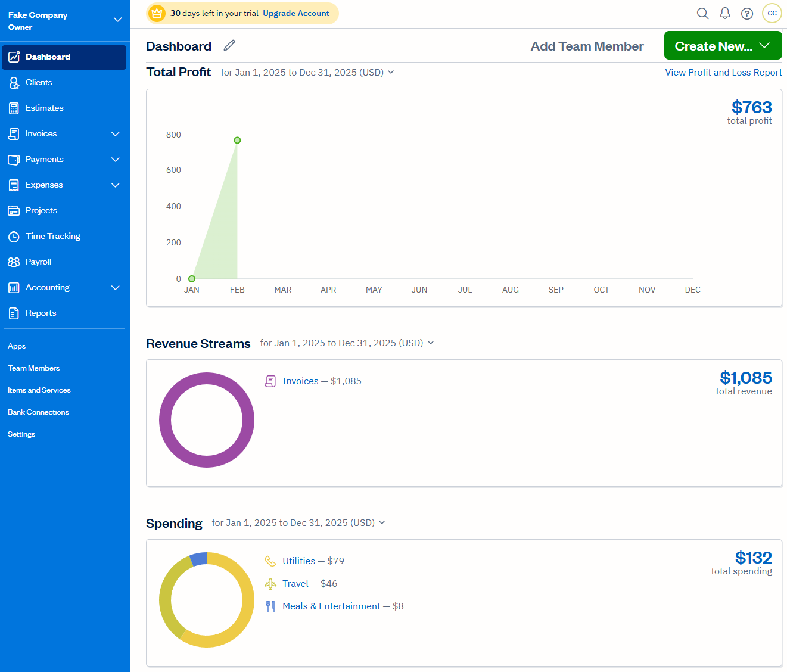Open the CC user avatar
This screenshot has height=672, width=787.
(772, 13)
